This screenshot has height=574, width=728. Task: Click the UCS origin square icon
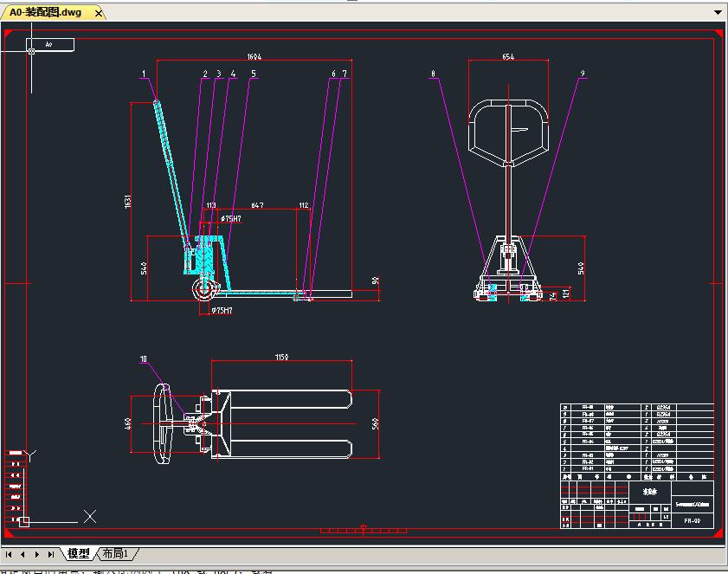tap(24, 521)
